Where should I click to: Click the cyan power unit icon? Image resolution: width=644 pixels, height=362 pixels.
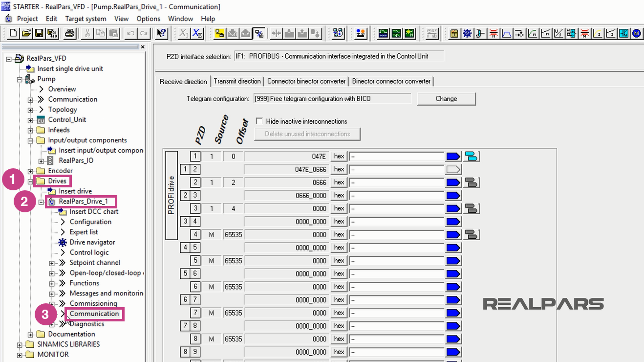point(623,33)
